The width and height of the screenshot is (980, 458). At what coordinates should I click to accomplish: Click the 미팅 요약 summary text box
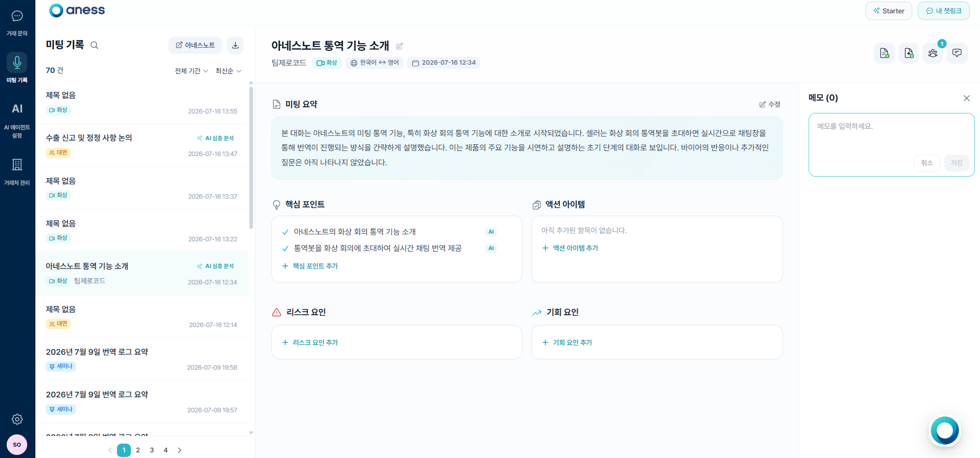527,148
